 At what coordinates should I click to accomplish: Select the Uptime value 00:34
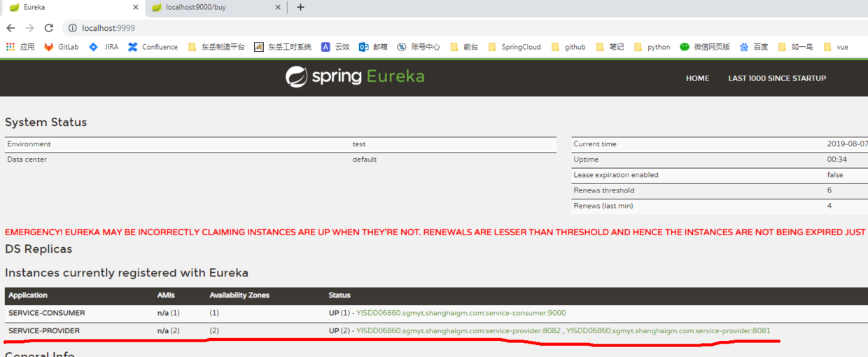[x=837, y=160]
